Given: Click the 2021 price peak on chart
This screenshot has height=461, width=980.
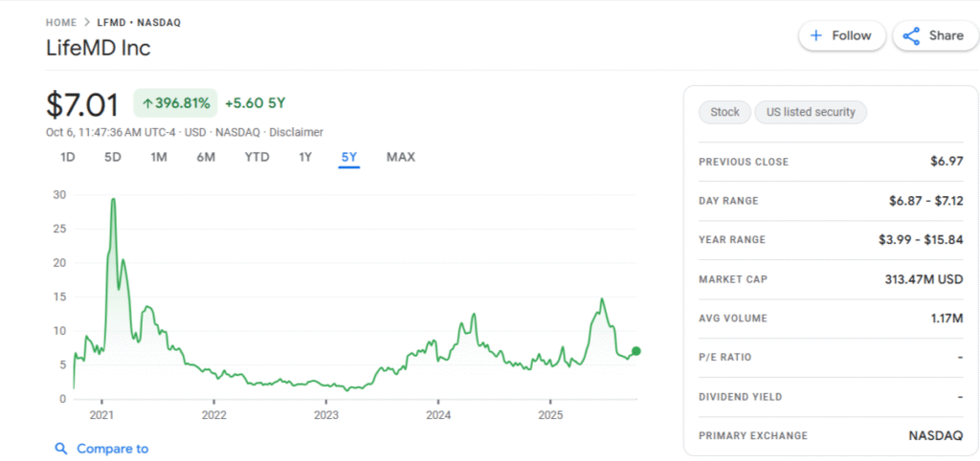Looking at the screenshot, I should pyautogui.click(x=113, y=200).
